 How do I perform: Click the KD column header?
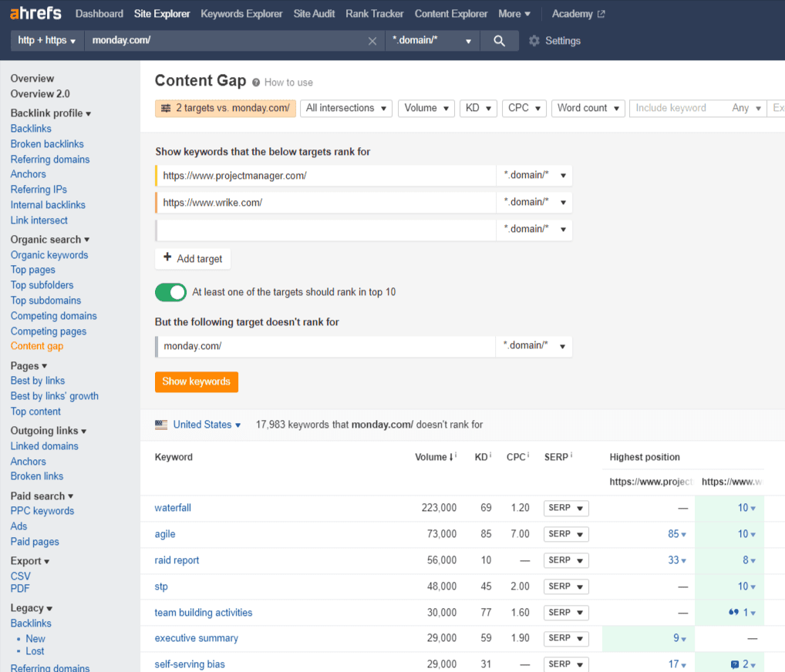(x=483, y=457)
